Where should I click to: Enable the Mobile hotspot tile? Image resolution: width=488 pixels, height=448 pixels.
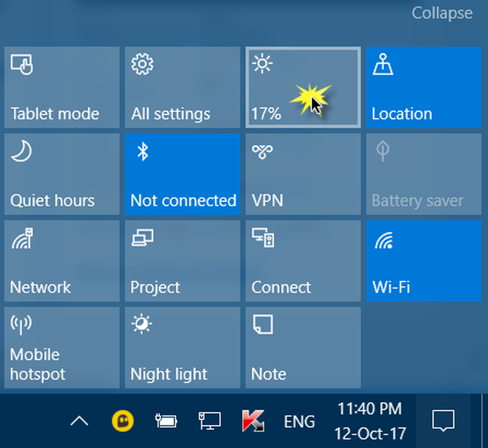point(62,348)
